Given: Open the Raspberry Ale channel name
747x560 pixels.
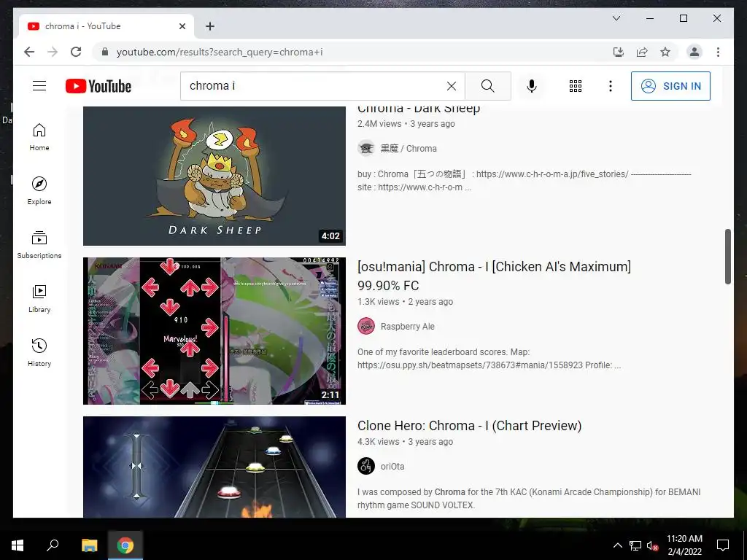Looking at the screenshot, I should tap(407, 327).
